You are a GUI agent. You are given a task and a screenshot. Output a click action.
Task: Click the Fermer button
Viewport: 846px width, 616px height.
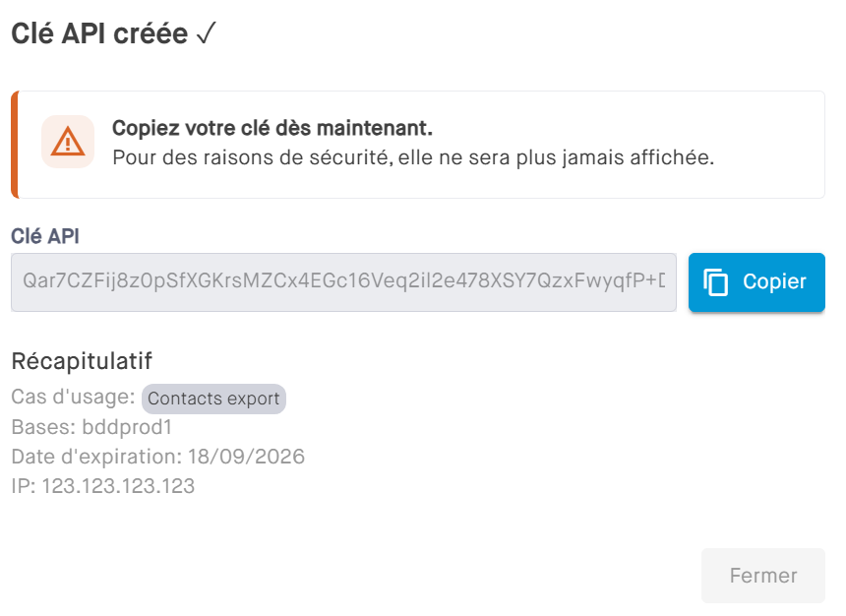[x=762, y=576]
